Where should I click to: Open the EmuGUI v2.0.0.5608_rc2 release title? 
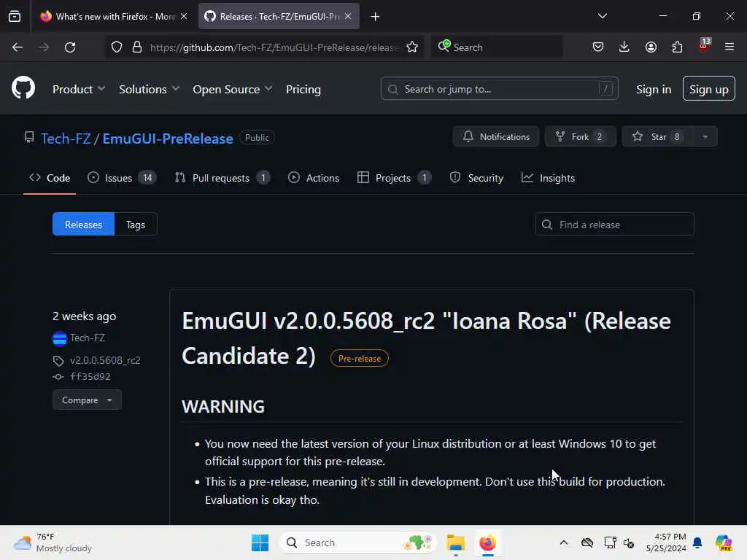(x=426, y=338)
